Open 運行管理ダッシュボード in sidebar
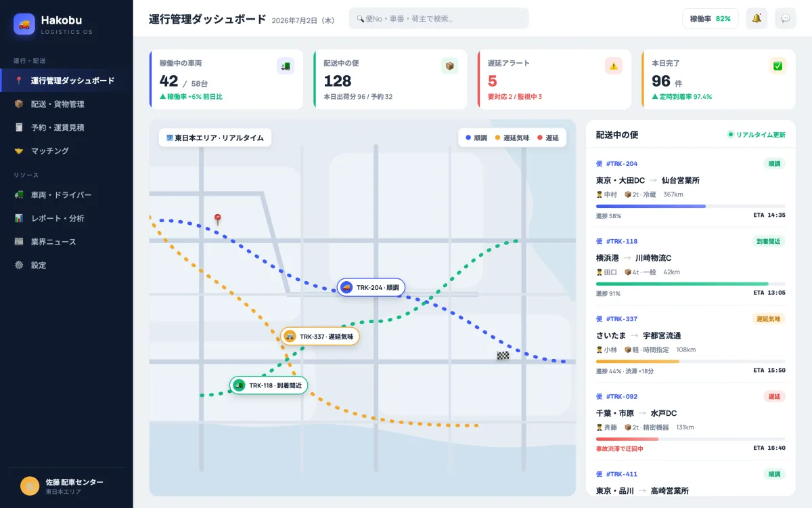The width and height of the screenshot is (812, 508). coord(66,81)
